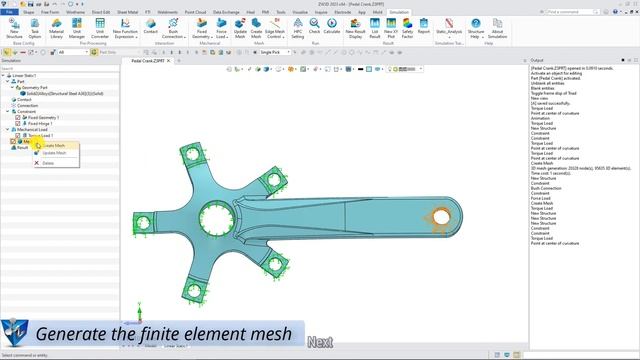Click the Simulation tree search field
640x360 pixels.
coord(60,69)
